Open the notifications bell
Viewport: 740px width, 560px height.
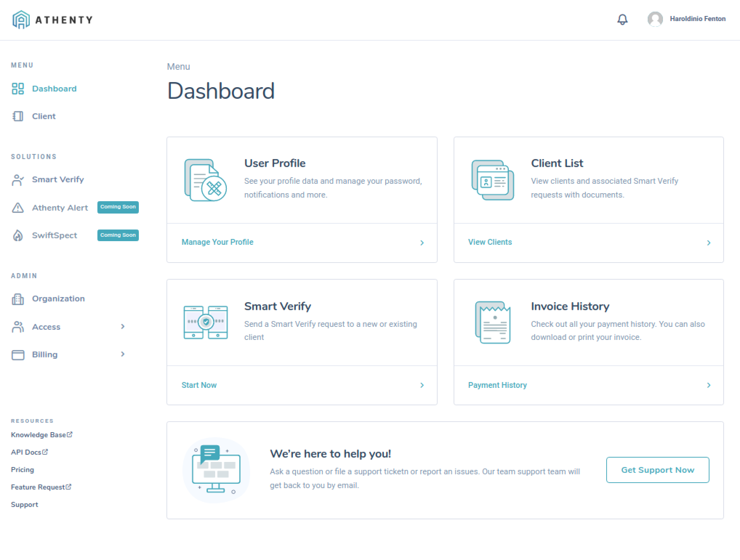622,20
